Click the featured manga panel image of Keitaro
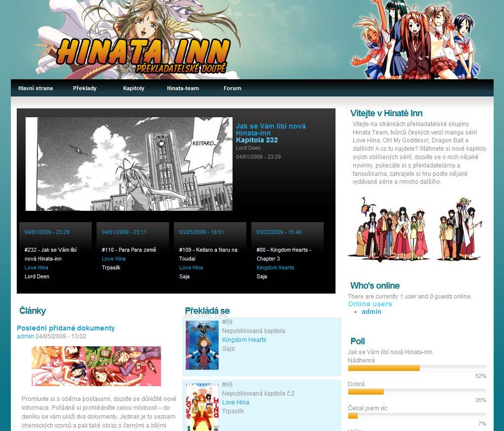 129,164
